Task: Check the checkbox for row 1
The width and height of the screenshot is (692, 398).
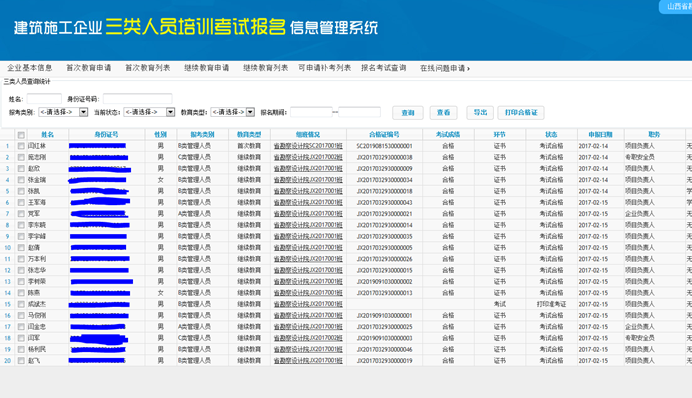Action: [x=21, y=146]
